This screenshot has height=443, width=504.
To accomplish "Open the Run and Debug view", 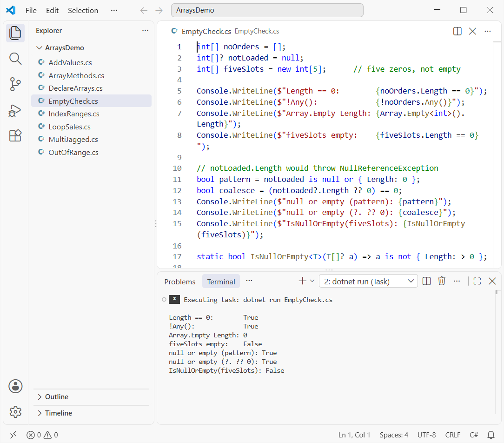I will pyautogui.click(x=15, y=110).
